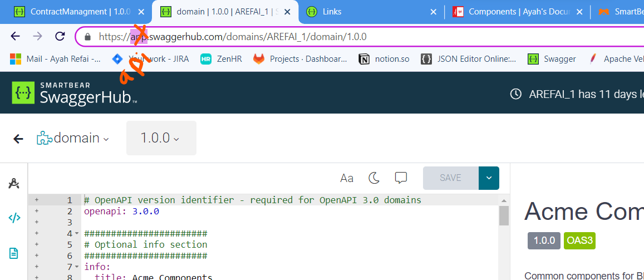Reload the page with refresh icon
The image size is (644, 280).
click(60, 37)
